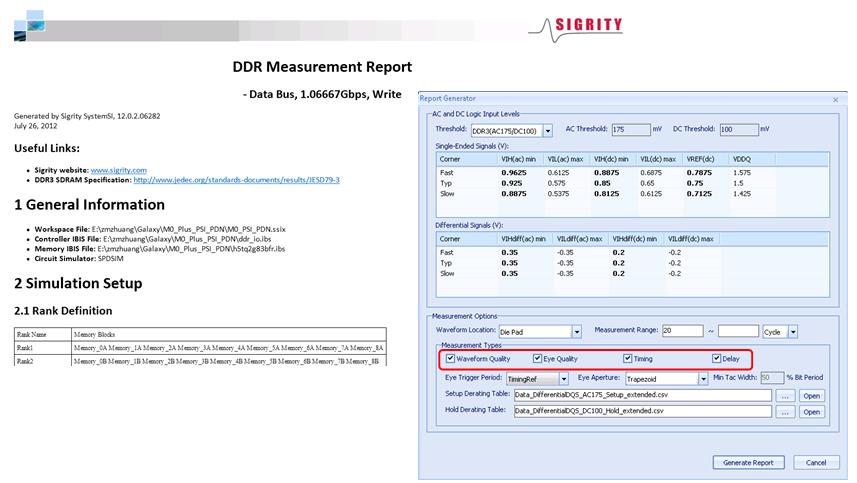Image resolution: width=857 pixels, height=483 pixels.
Task: Click the Measurement Range start field
Action: 682,331
